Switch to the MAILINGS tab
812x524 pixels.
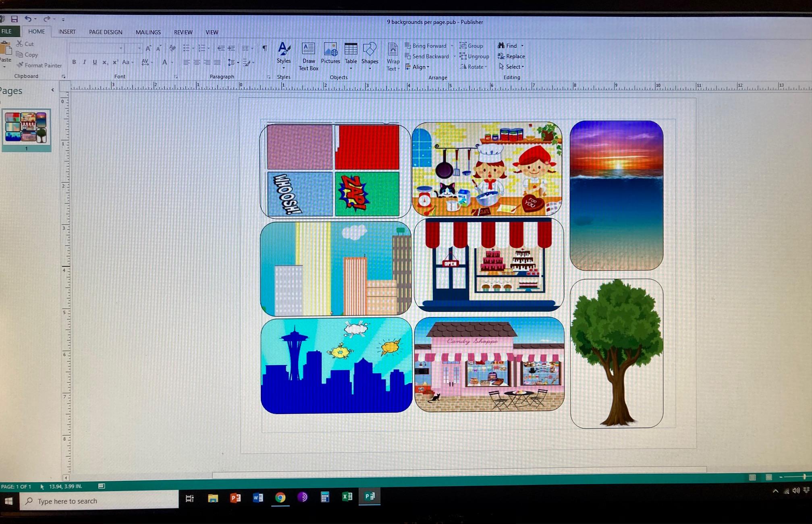pyautogui.click(x=148, y=32)
